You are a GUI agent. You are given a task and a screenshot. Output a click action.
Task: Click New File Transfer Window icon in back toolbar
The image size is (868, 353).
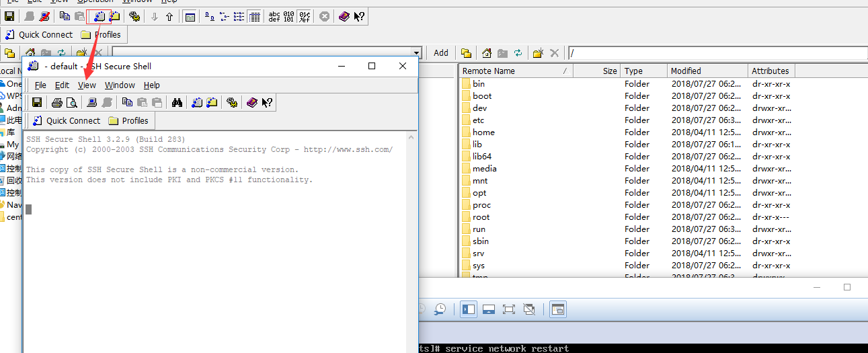[114, 16]
